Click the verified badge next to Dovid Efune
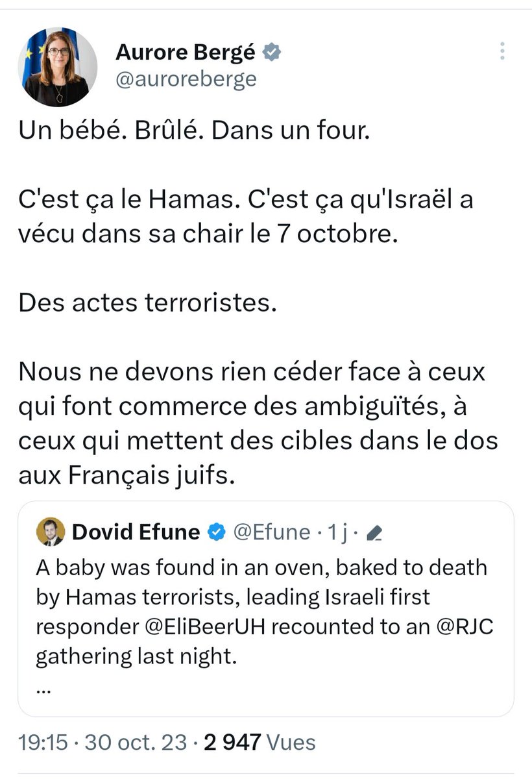Screen dimensions: 532x779 point(215,532)
